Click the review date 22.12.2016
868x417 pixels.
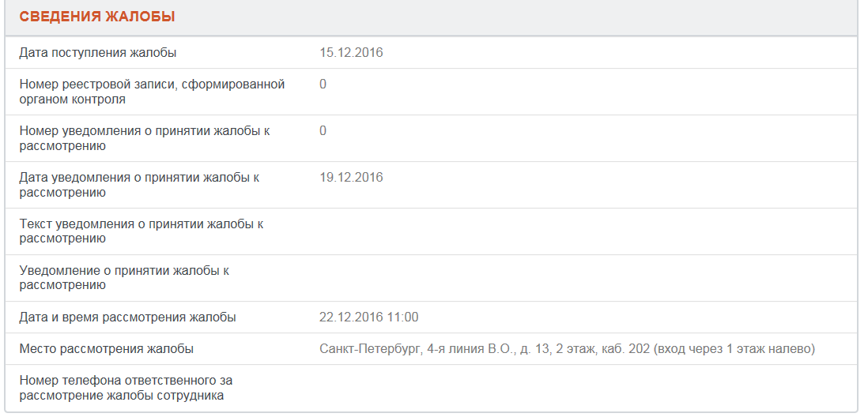(x=351, y=317)
